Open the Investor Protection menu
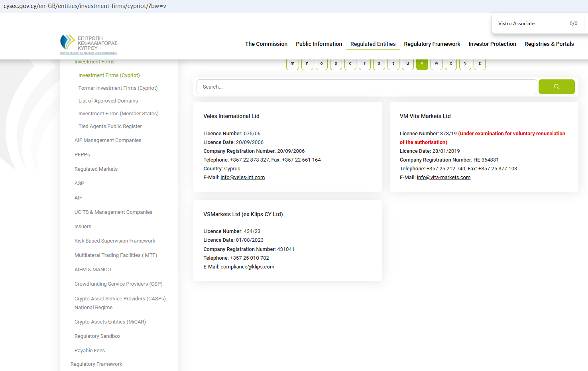This screenshot has width=588, height=371. coord(492,44)
